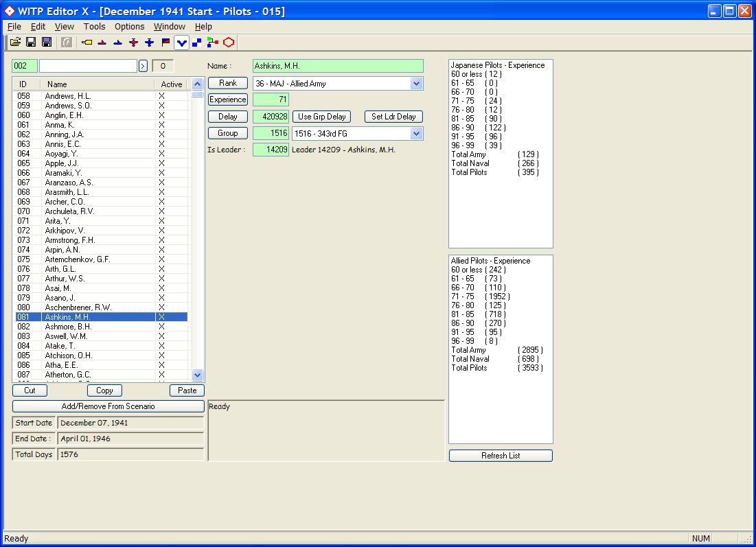Sort by the Active column header
Screen dimensions: 756x547
[172, 84]
